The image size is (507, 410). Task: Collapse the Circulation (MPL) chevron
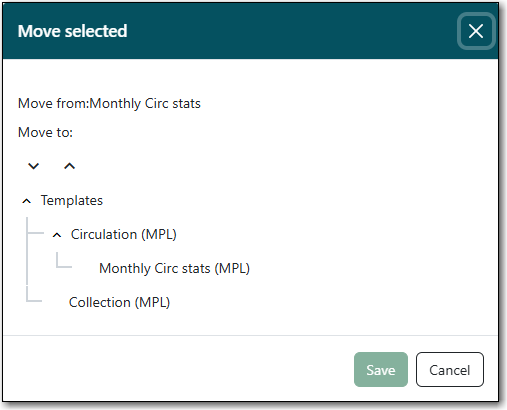click(57, 235)
